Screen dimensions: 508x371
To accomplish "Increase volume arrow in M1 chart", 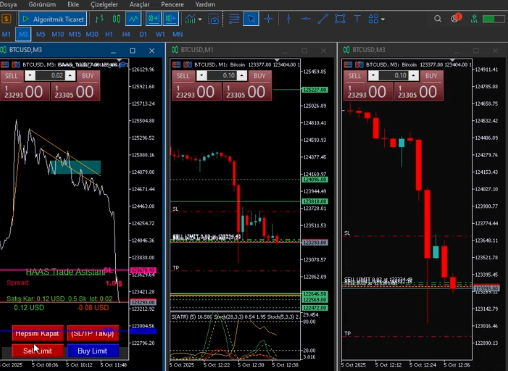I will click(x=242, y=76).
